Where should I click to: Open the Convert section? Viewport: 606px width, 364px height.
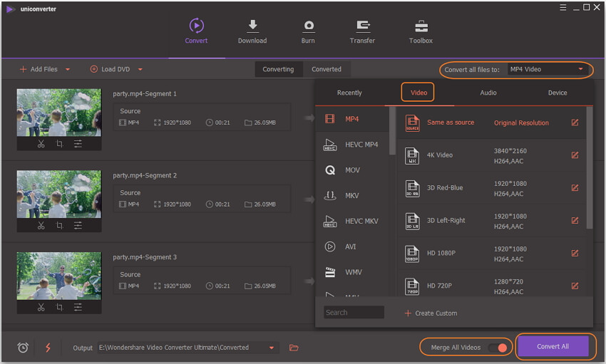coord(196,31)
